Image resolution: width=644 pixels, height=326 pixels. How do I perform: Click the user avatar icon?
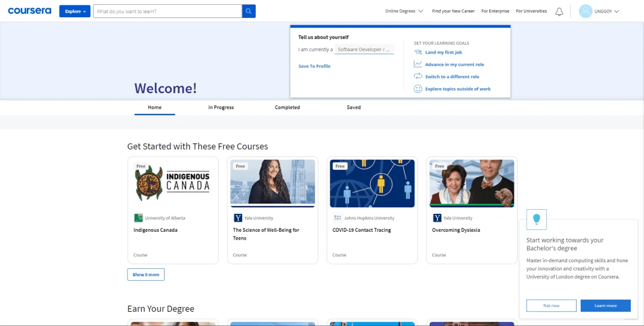click(x=586, y=11)
